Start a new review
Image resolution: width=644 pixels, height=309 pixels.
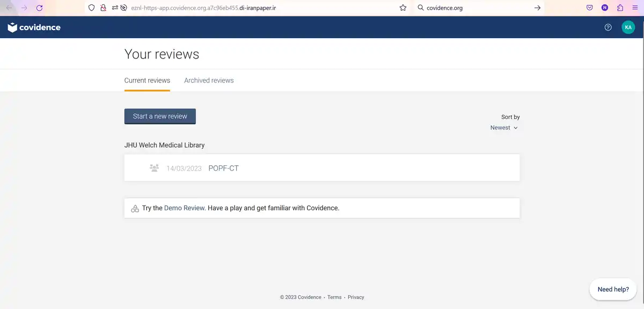click(160, 116)
